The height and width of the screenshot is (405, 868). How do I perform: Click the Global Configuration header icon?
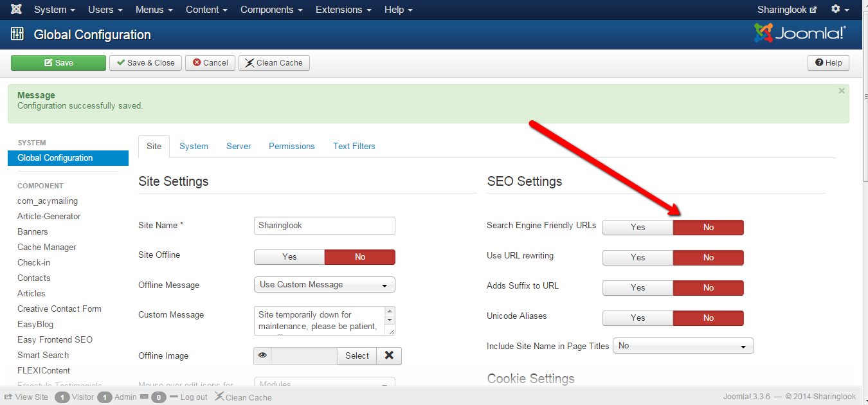pos(17,35)
